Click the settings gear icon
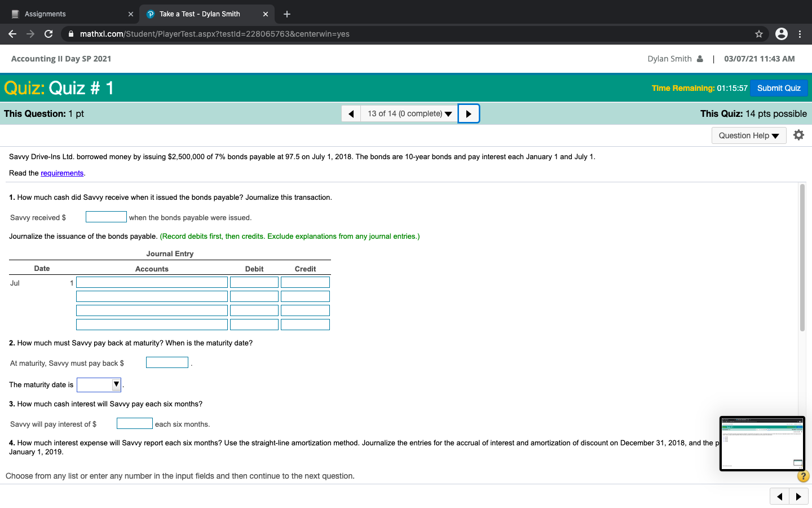The image size is (812, 508). (798, 135)
